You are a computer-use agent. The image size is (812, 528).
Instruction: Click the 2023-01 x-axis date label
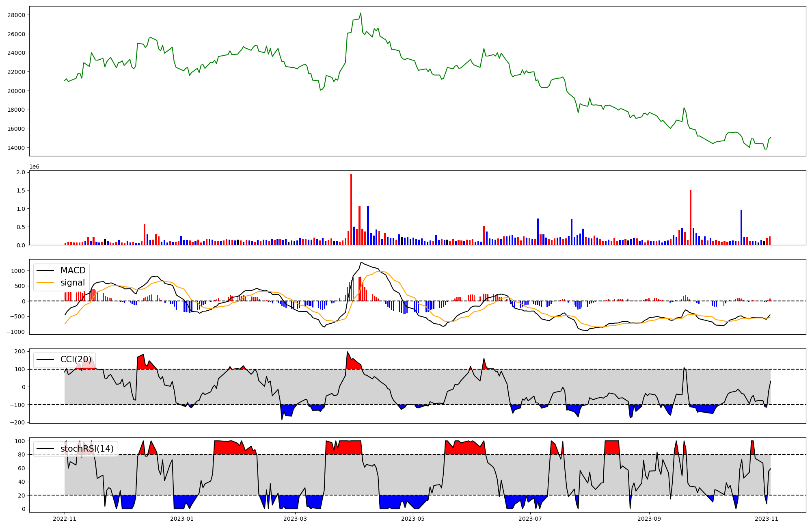click(x=182, y=519)
